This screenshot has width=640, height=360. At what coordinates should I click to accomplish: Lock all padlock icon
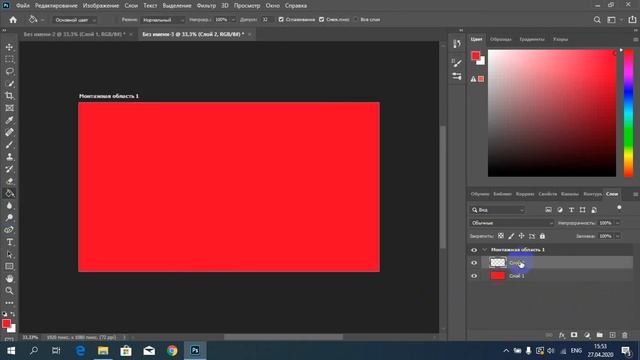coord(542,236)
